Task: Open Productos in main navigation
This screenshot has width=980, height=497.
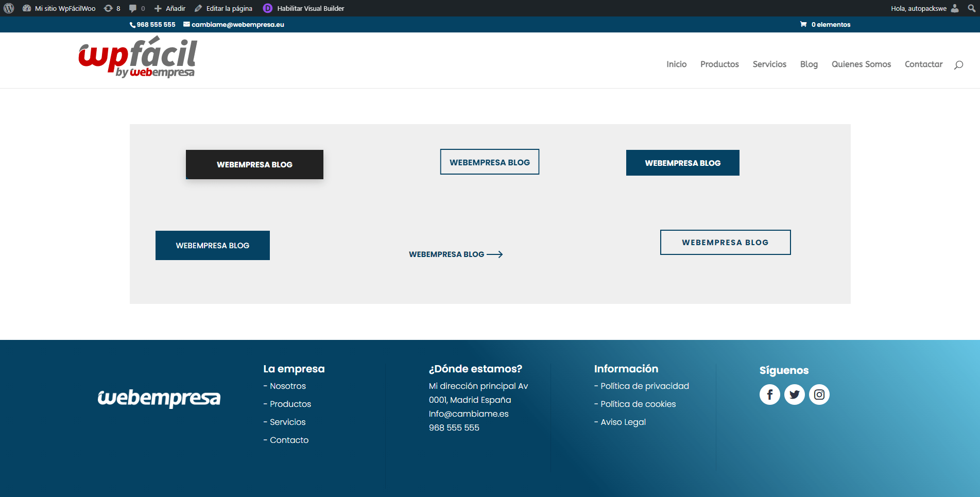Action: pyautogui.click(x=719, y=64)
